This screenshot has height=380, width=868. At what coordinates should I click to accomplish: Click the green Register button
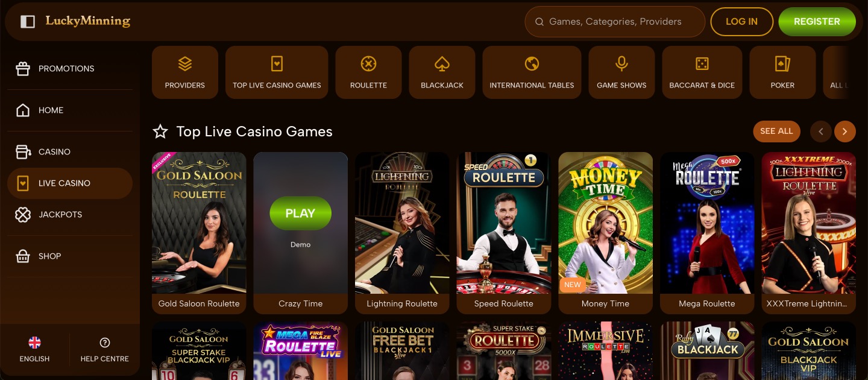[817, 22]
